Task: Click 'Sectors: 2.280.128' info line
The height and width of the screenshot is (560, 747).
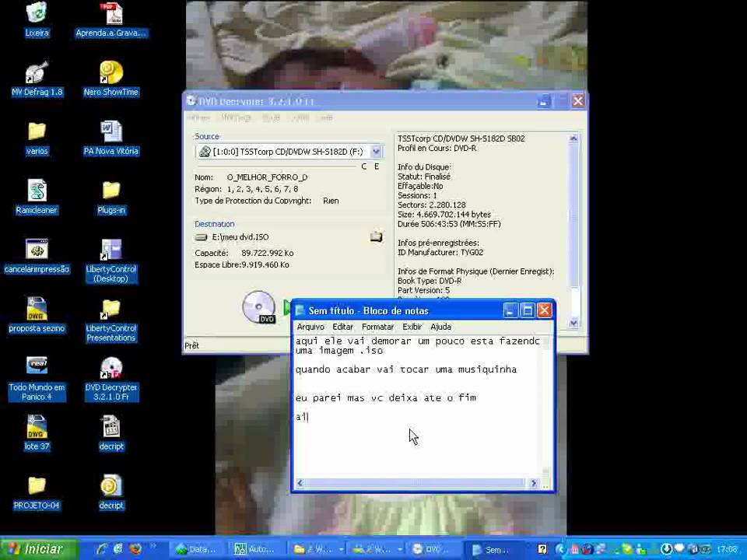Action: pyautogui.click(x=432, y=205)
